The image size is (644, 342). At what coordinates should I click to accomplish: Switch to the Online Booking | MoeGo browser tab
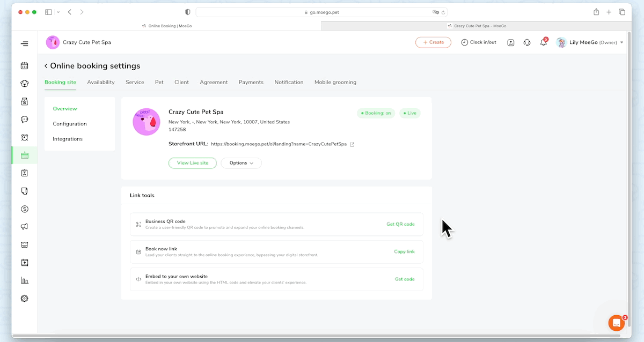(x=166, y=26)
